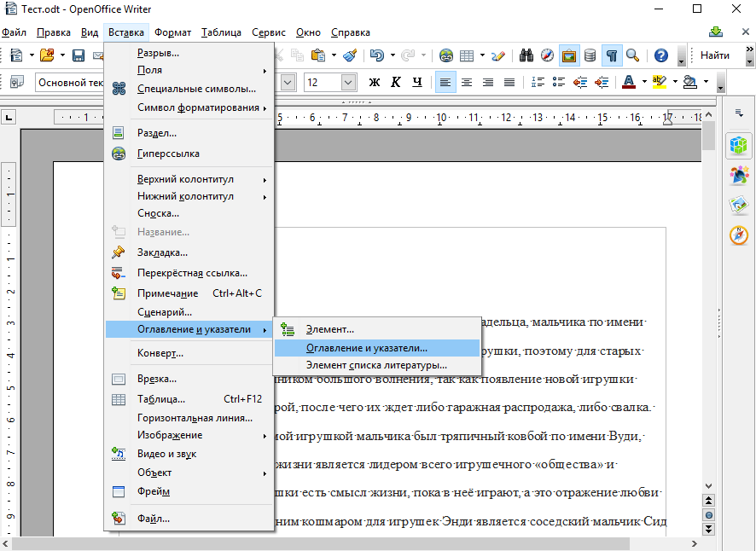
Task: Open the font size dropdown
Action: (348, 82)
